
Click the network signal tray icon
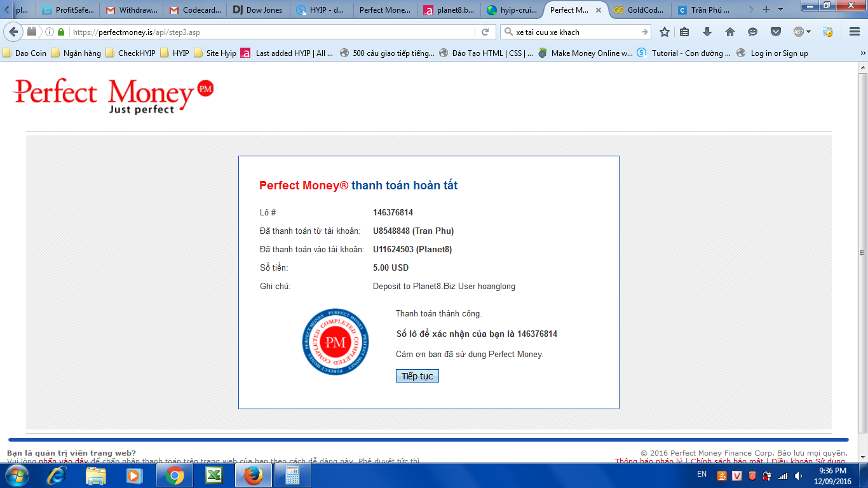783,475
